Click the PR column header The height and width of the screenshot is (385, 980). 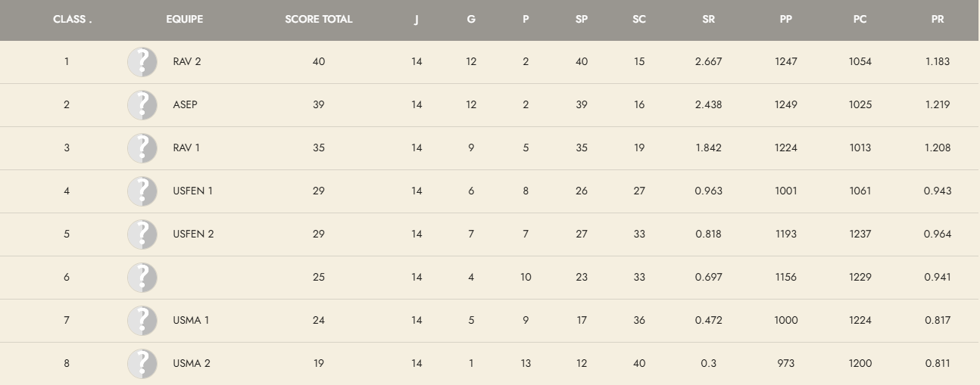tap(938, 20)
